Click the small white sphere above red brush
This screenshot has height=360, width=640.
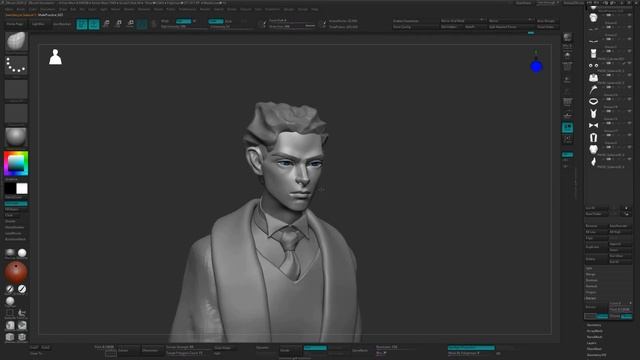click(x=22, y=253)
